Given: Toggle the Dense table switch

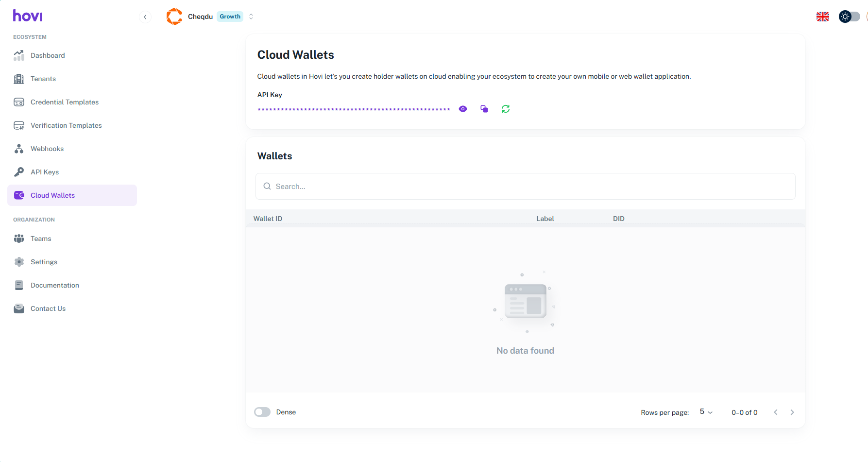Looking at the screenshot, I should [262, 412].
